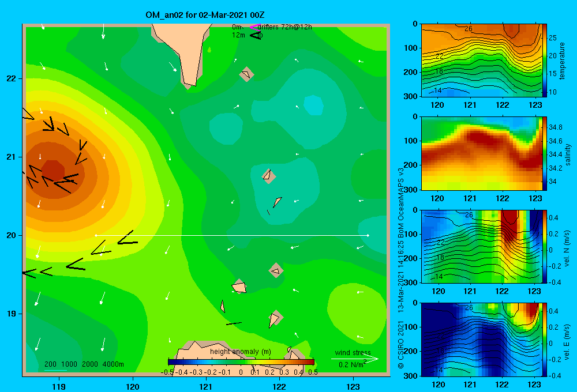Viewport: 577px width, 392px height.
Task: Click the title OM_an02 for 02-Mar-2021 00Z
Action: click(205, 15)
